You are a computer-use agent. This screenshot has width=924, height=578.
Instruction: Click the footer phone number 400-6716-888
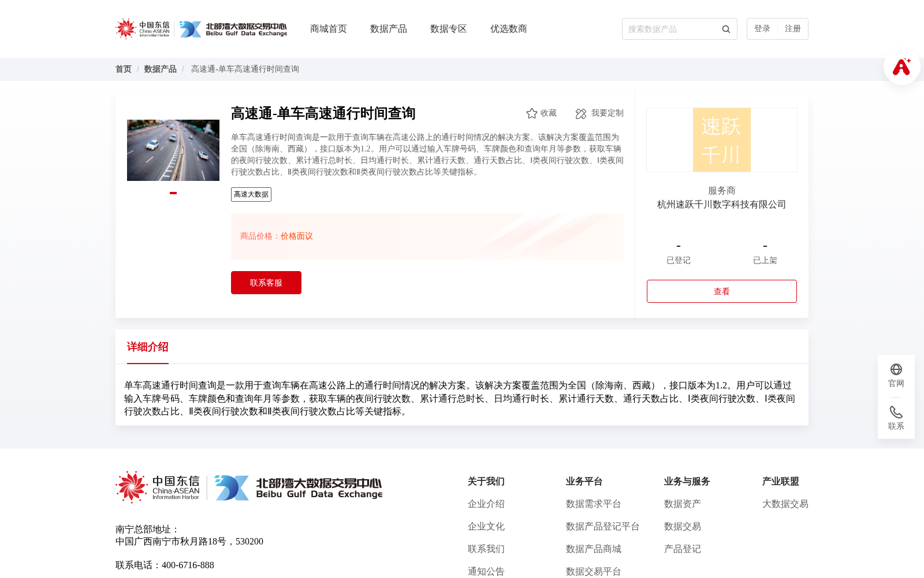(188, 565)
